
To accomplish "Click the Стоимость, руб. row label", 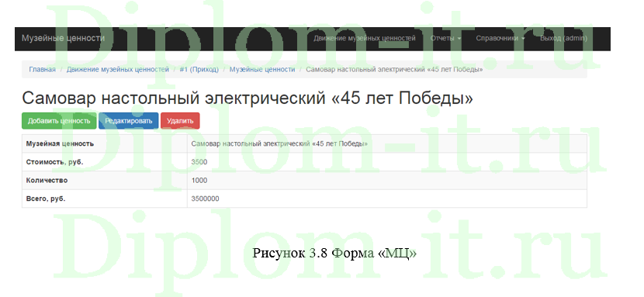I will coord(54,162).
